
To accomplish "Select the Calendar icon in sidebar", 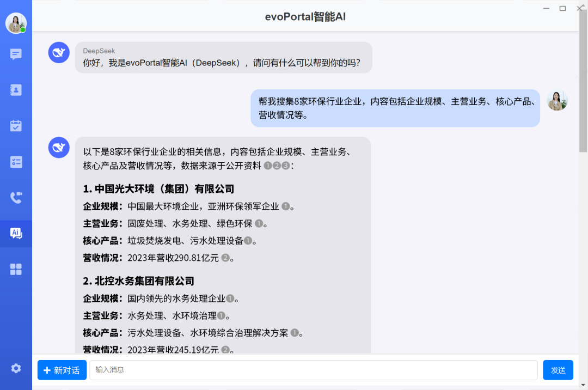I will [x=16, y=125].
